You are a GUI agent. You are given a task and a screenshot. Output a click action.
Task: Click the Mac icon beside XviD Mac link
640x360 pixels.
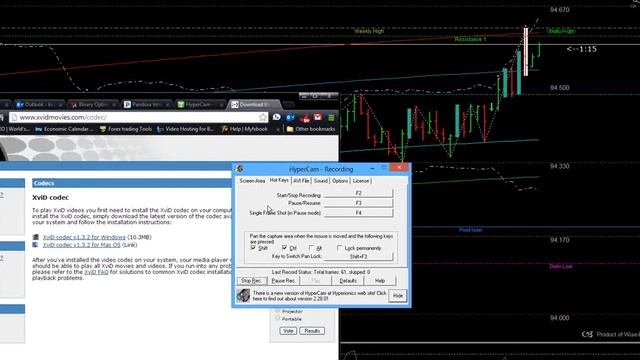(36, 245)
